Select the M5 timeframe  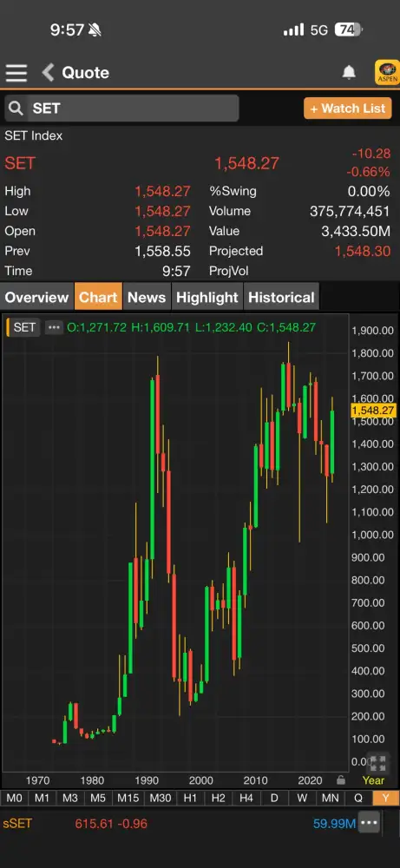98,798
